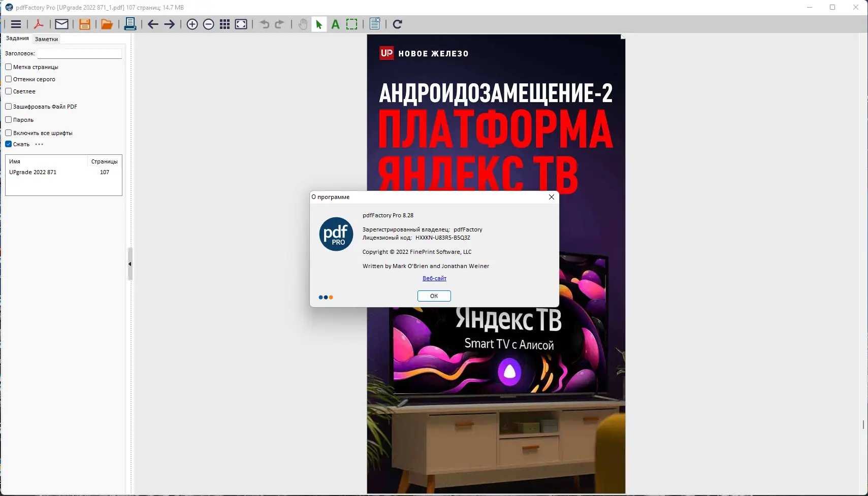The width and height of the screenshot is (868, 496).
Task: Select the Adobe PDF save icon
Action: 39,24
